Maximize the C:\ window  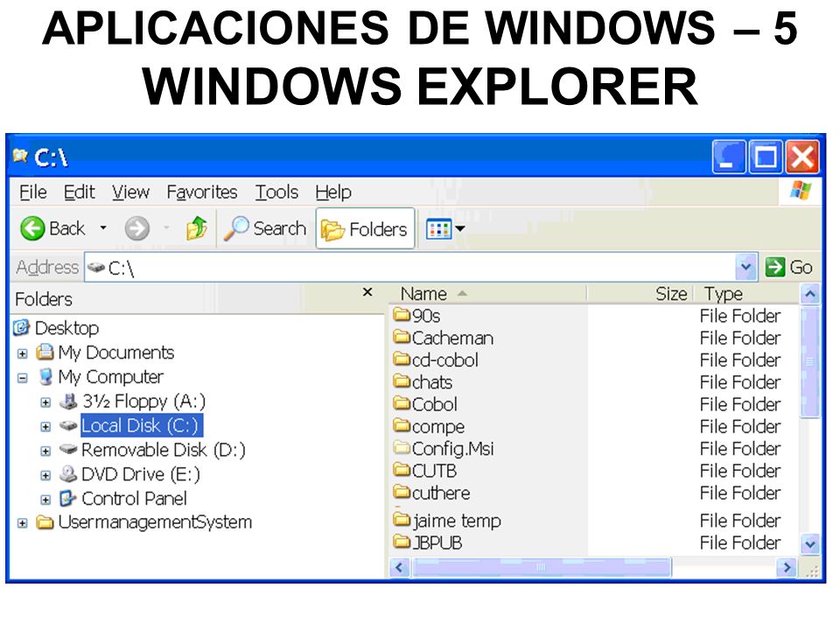(766, 157)
